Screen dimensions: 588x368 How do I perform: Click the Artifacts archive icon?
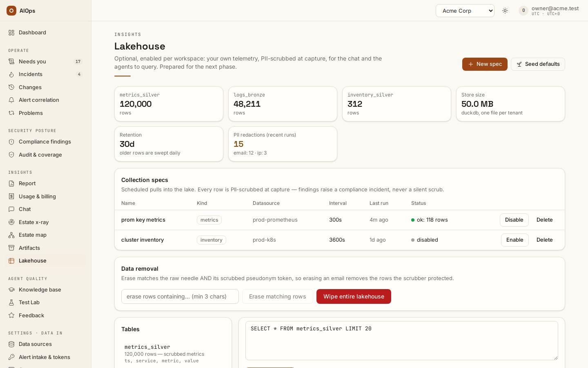tap(11, 248)
